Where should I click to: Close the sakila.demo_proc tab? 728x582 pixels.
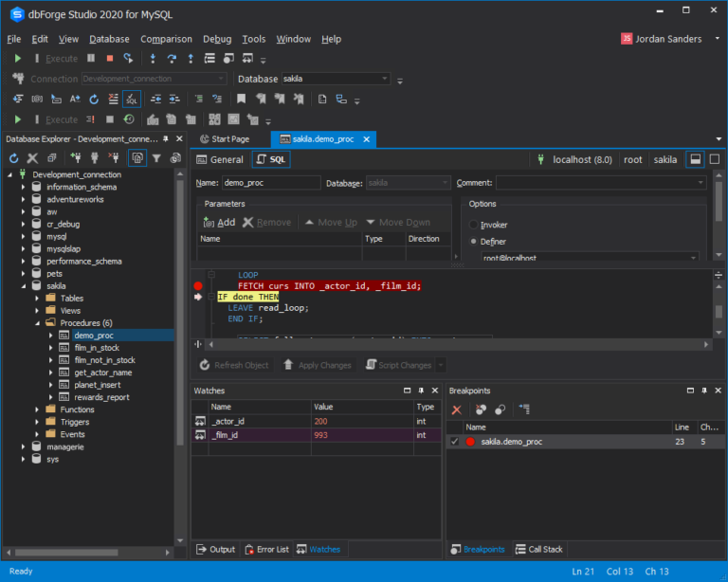366,139
